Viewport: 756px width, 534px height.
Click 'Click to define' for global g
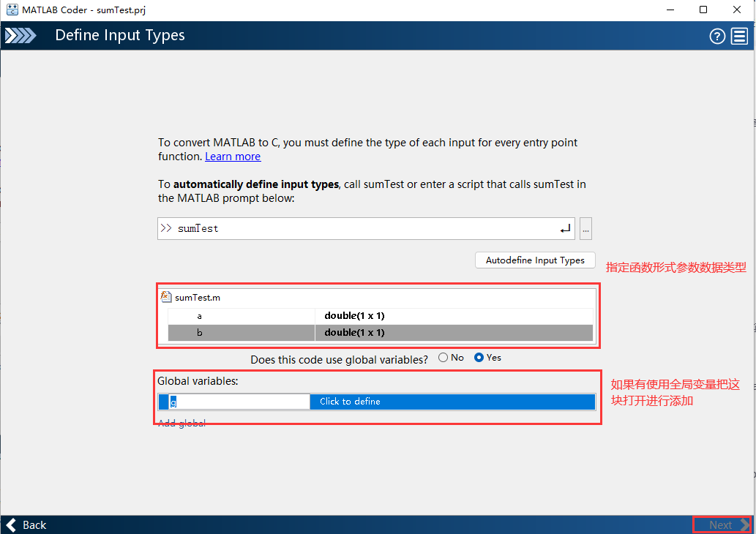click(452, 402)
